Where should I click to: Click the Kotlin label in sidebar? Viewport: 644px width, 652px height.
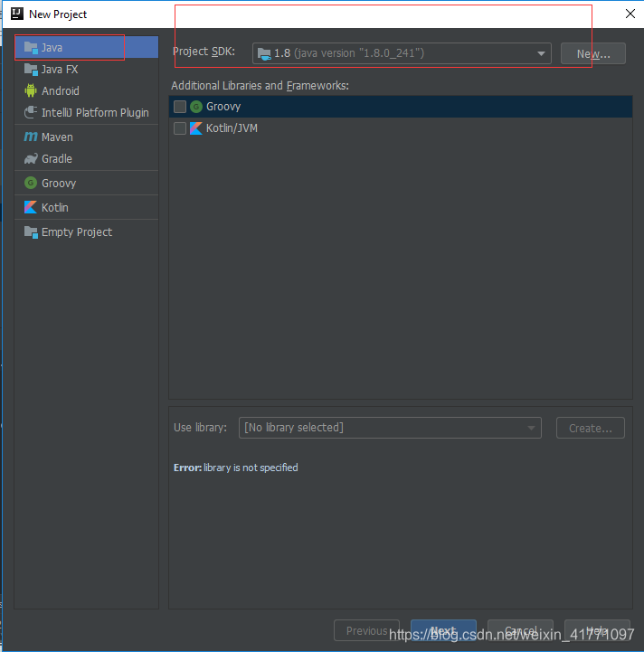pos(55,207)
